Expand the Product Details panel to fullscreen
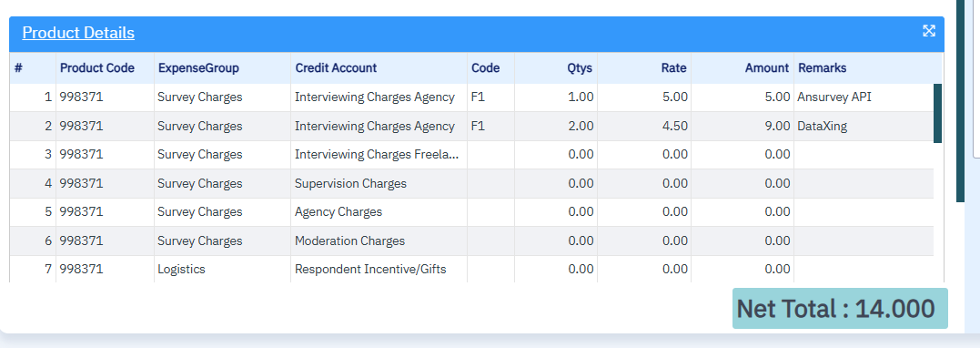 tap(929, 31)
